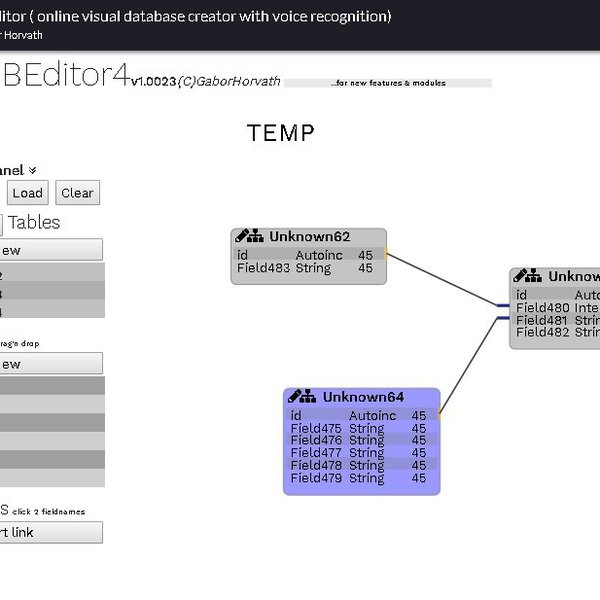Viewport: 600px width, 600px height.
Task: Select the Unknown64 table title
Action: click(x=363, y=397)
